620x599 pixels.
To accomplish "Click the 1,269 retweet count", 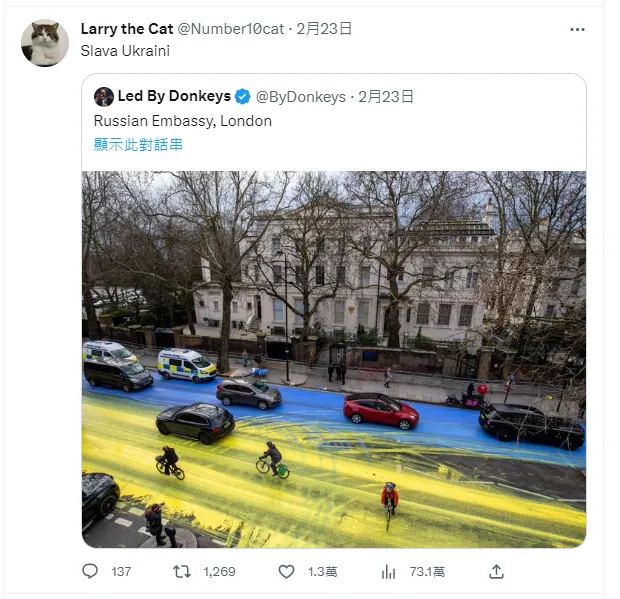I will tap(219, 572).
